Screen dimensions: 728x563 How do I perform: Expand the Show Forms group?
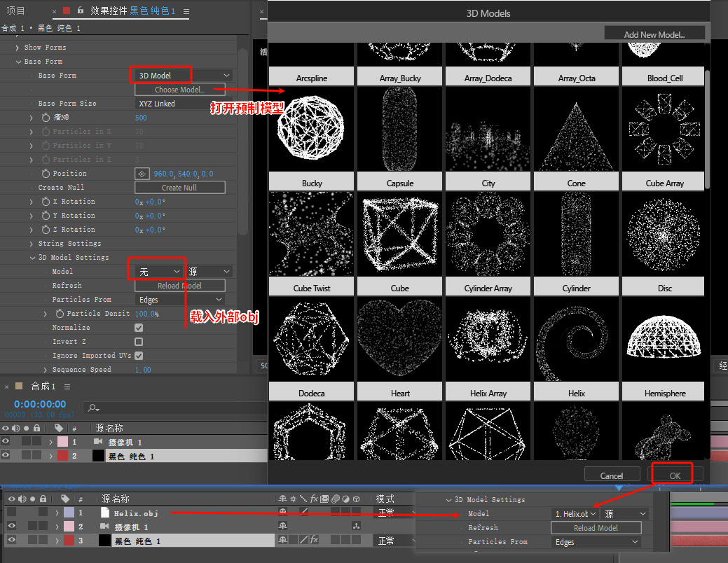click(x=18, y=48)
